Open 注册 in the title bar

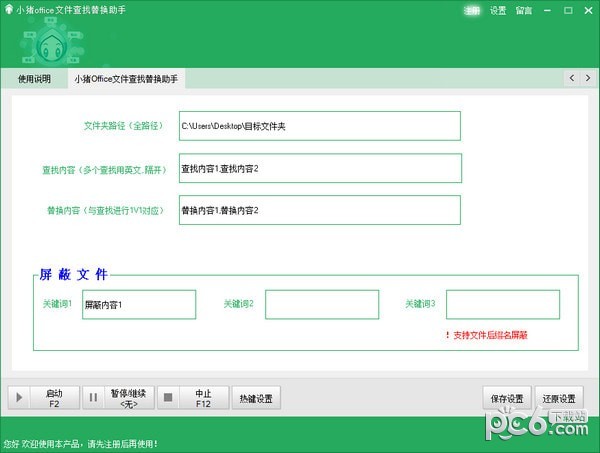click(472, 10)
